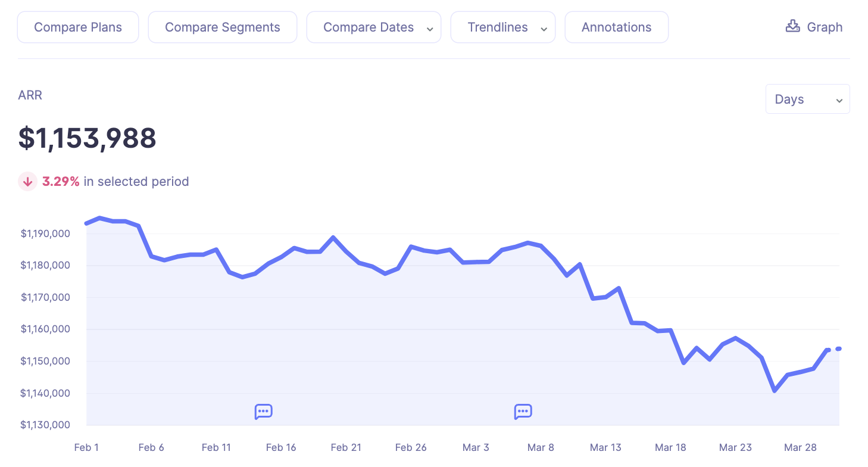Expand the Trendlines dropdown
868x467 pixels.
502,27
